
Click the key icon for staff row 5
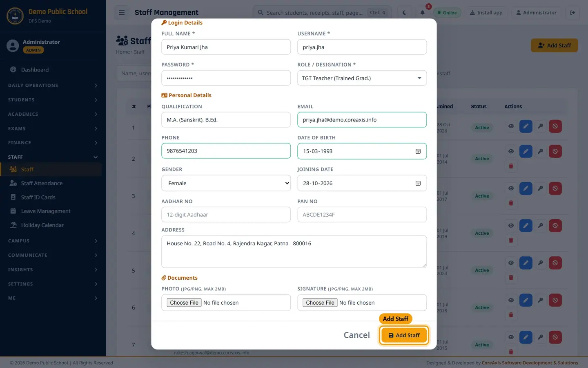540,263
